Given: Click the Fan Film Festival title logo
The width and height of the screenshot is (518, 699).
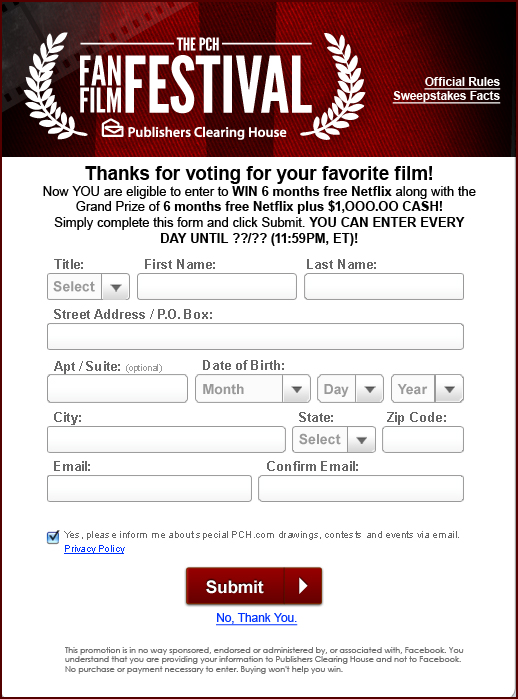Looking at the screenshot, I should (x=196, y=76).
